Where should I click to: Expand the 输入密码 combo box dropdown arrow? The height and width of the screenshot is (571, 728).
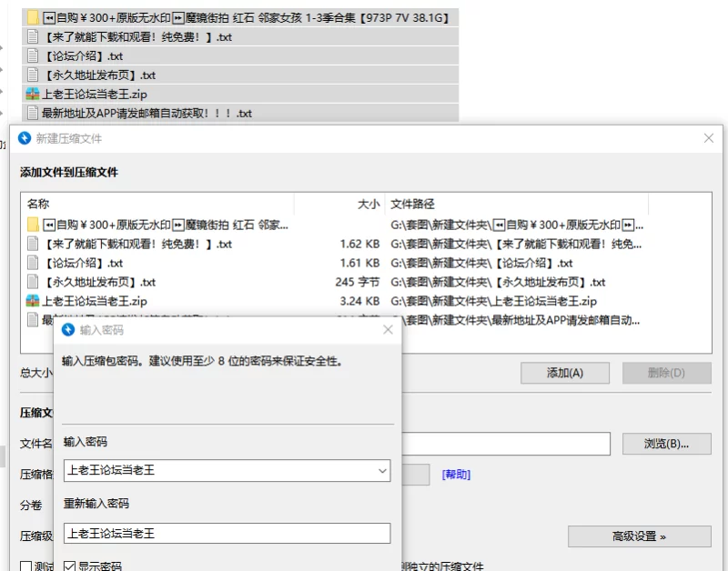pyautogui.click(x=382, y=471)
